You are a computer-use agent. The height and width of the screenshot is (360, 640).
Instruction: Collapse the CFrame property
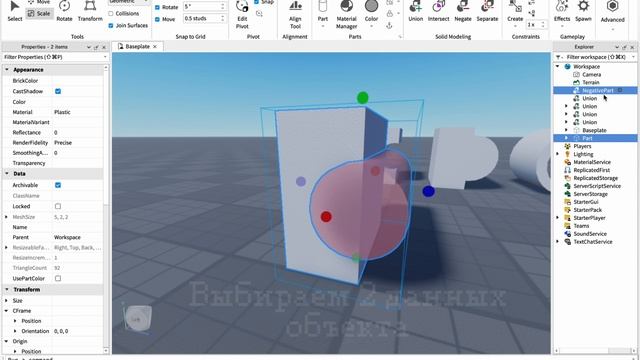pos(6,311)
